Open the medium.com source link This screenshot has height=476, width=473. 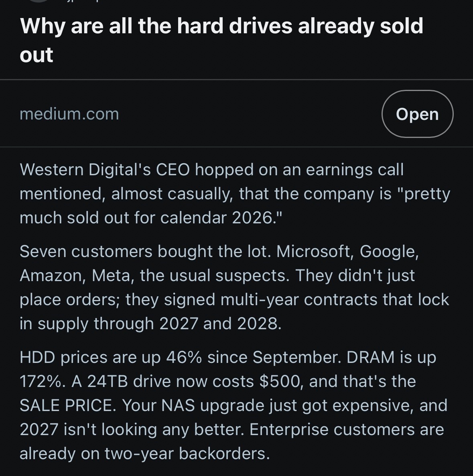click(x=69, y=114)
